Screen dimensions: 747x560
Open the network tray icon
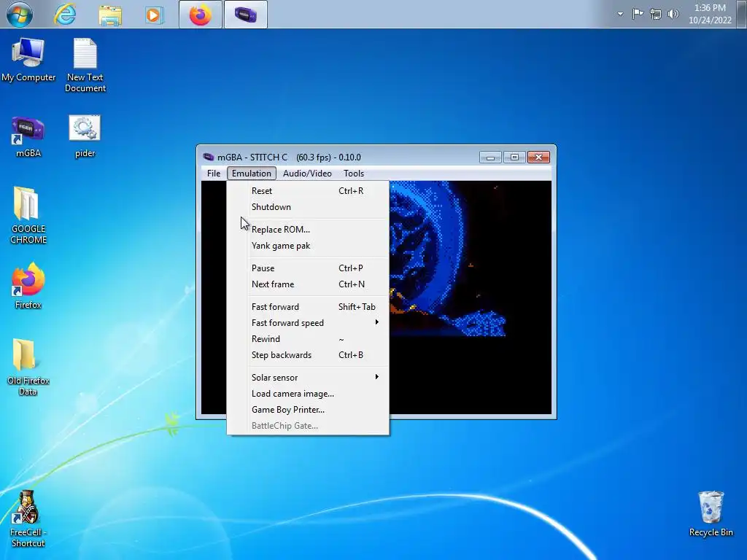656,14
